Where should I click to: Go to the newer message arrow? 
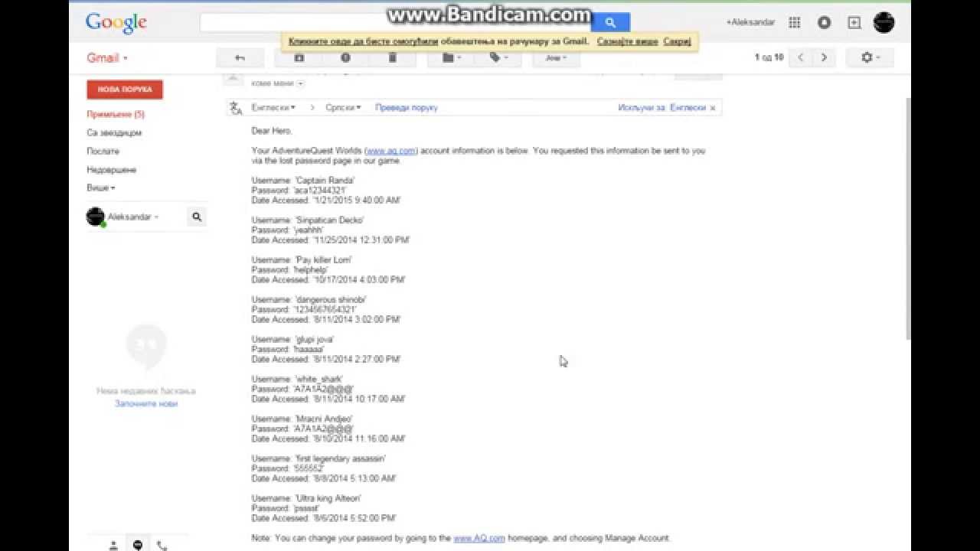[x=801, y=57]
